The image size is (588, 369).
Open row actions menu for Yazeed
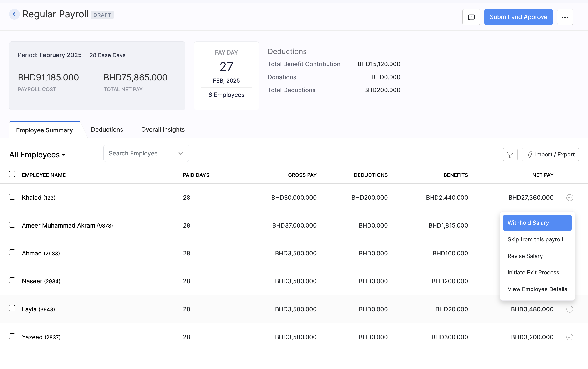click(x=569, y=337)
